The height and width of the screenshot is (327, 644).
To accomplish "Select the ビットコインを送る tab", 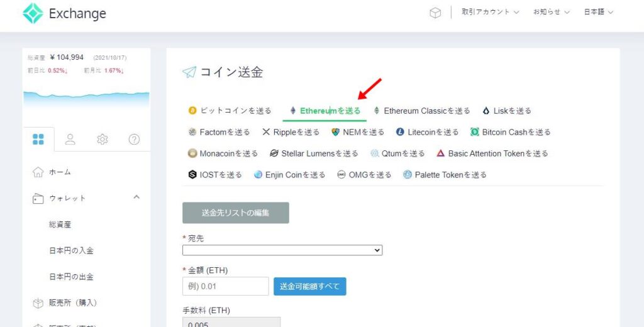I will click(x=230, y=111).
